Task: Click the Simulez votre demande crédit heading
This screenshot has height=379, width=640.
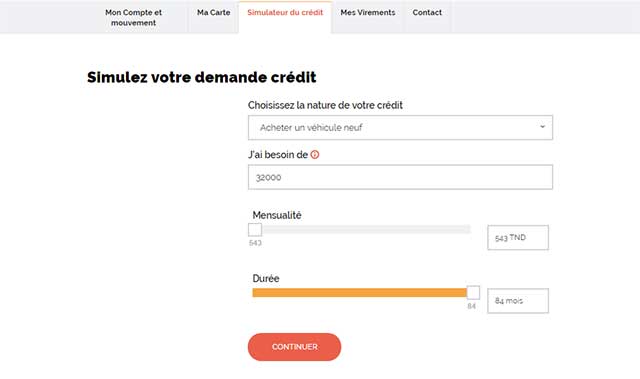Action: [x=202, y=77]
